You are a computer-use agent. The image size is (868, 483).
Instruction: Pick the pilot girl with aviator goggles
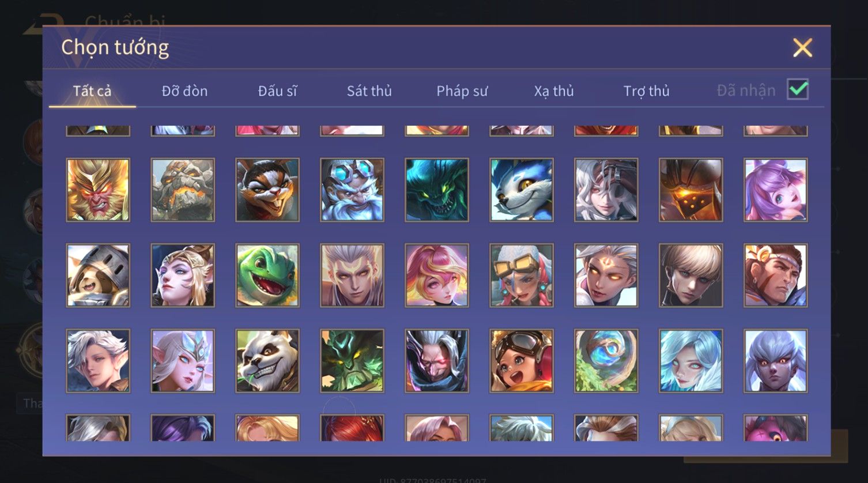click(522, 361)
